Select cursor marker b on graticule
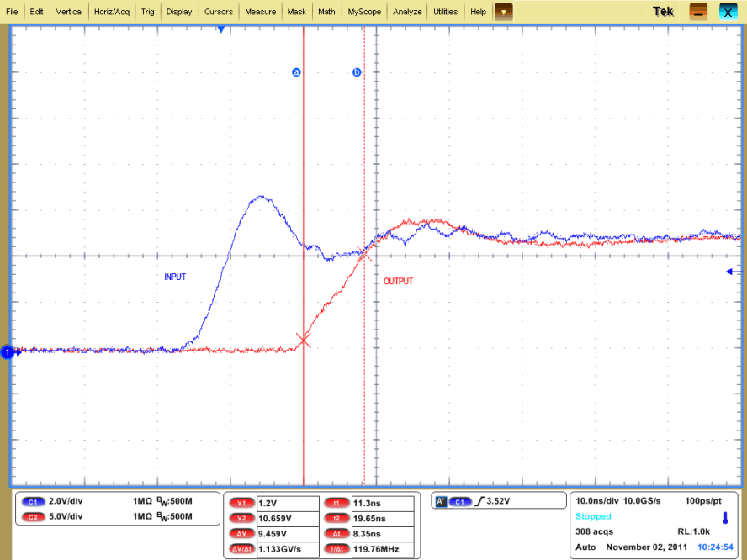This screenshot has height=560, width=747. 357,73
